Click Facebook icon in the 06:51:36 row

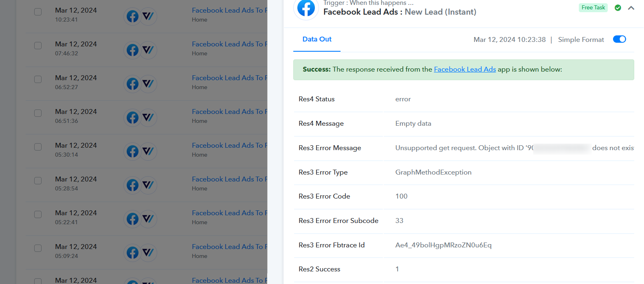pyautogui.click(x=132, y=118)
